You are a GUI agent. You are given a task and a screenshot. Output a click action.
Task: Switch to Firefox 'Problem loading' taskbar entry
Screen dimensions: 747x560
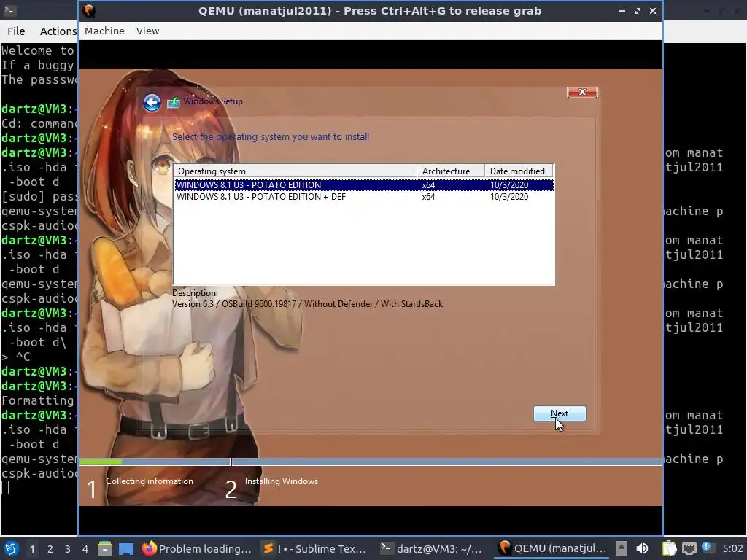(197, 548)
